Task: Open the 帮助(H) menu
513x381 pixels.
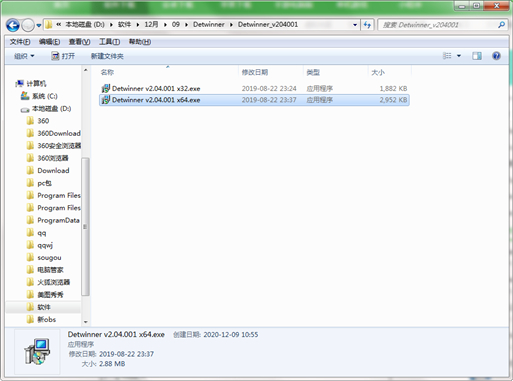Action: (x=140, y=42)
